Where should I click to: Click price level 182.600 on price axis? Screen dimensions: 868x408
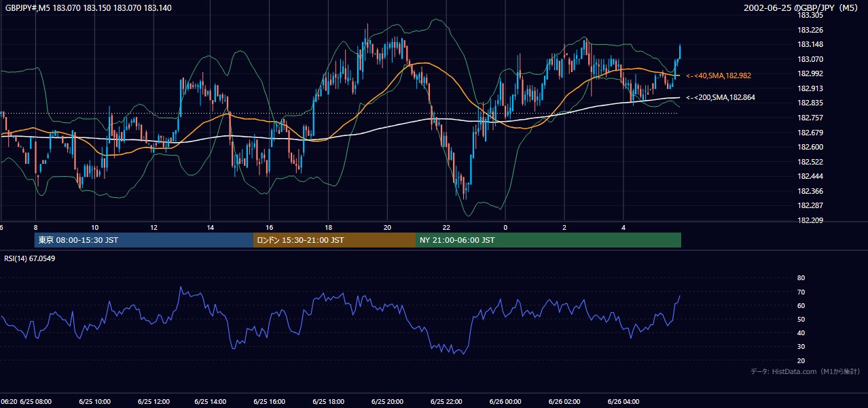point(810,147)
